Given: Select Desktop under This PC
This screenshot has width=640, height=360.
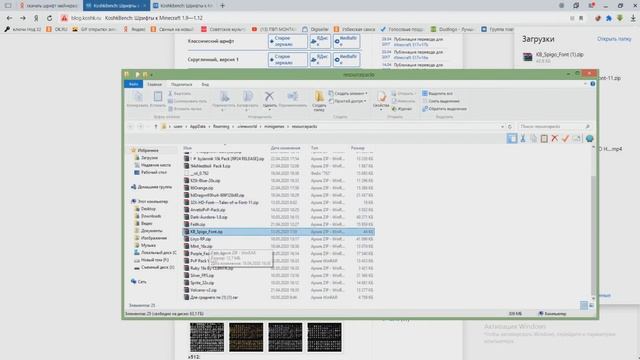Looking at the screenshot, I should click(x=148, y=209).
